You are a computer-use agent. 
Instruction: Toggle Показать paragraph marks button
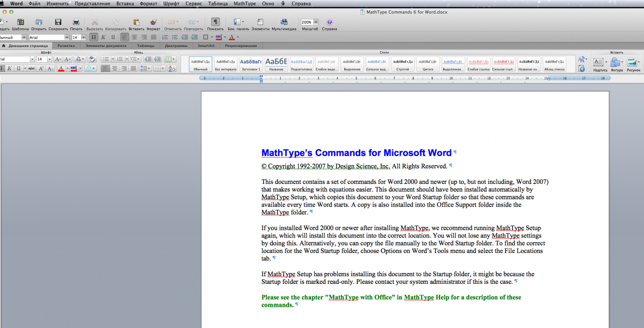tap(216, 22)
